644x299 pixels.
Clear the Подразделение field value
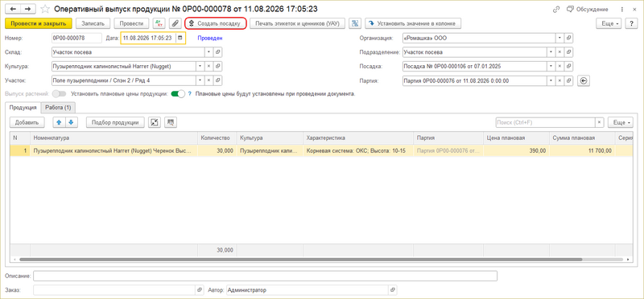point(559,52)
